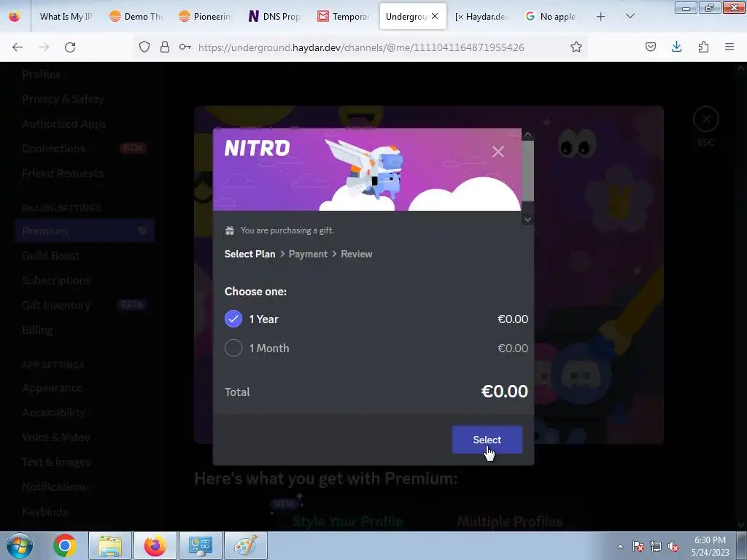Select the 1 Month plan radio button
The image size is (747, 560).
(x=233, y=348)
